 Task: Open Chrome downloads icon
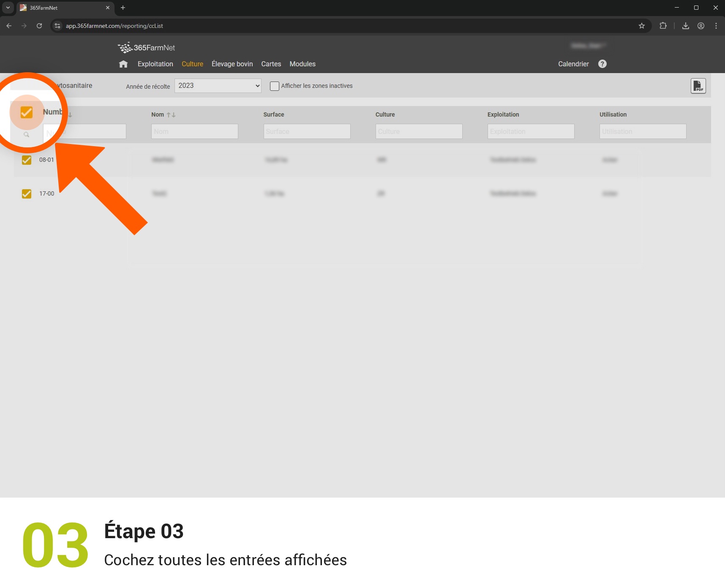pos(685,26)
